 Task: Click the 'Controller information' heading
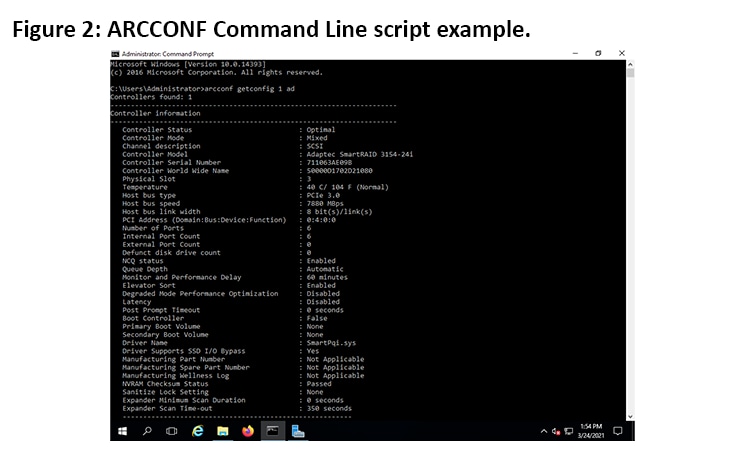(x=155, y=113)
